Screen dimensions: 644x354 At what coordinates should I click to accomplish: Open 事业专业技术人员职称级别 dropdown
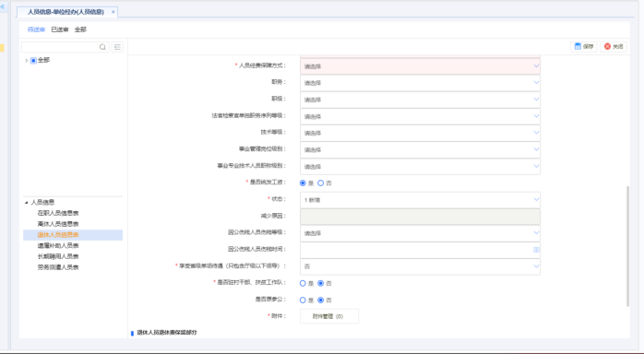[x=420, y=167]
